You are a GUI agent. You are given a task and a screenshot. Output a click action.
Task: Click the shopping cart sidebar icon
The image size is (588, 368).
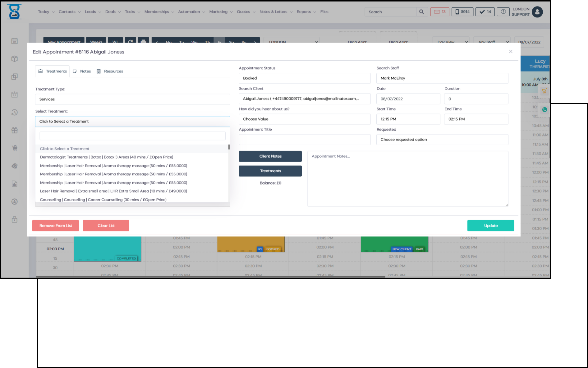14,148
